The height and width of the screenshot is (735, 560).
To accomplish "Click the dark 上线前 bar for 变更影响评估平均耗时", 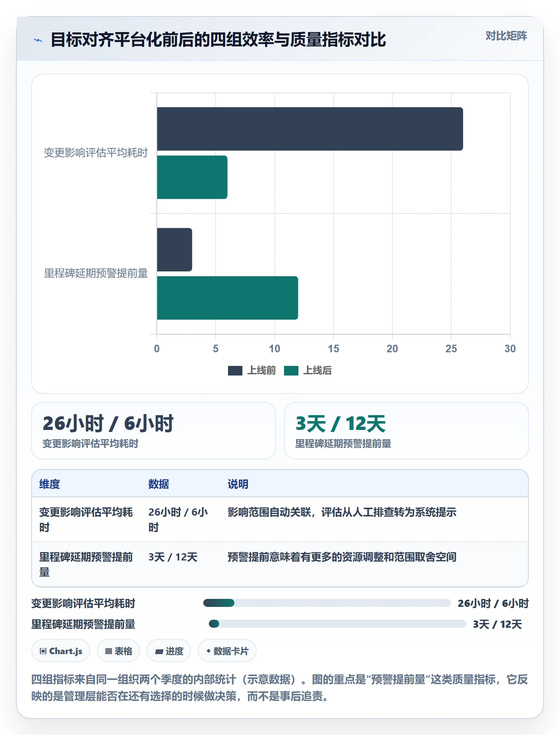I will pyautogui.click(x=310, y=129).
